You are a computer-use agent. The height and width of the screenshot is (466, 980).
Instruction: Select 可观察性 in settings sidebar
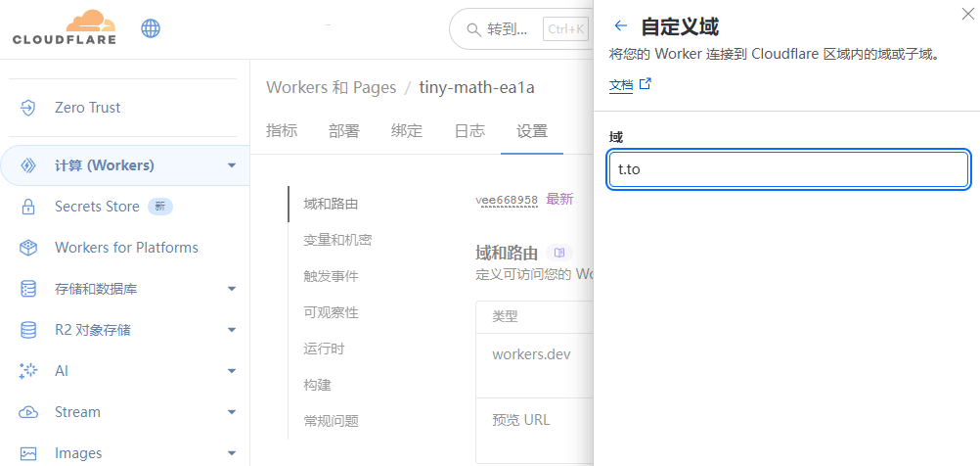coord(332,312)
